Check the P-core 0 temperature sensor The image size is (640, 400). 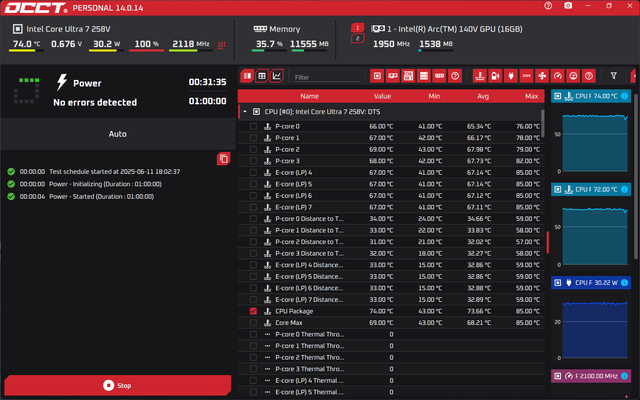point(253,126)
